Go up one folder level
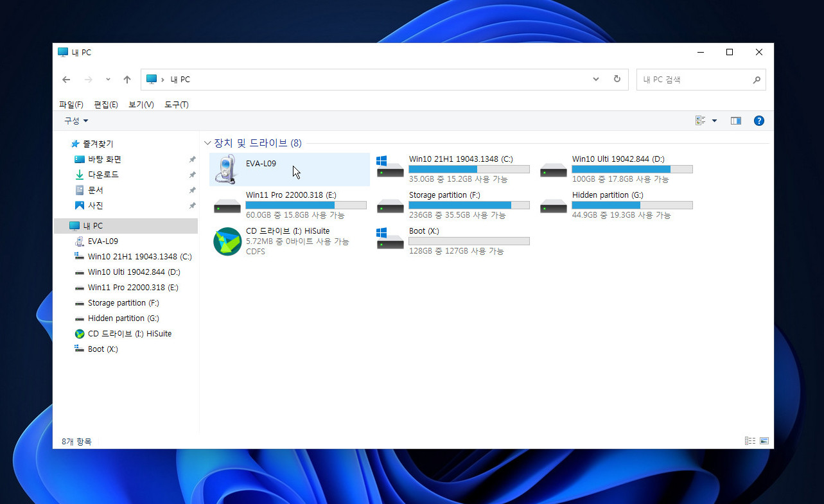This screenshot has height=504, width=824. tap(127, 80)
